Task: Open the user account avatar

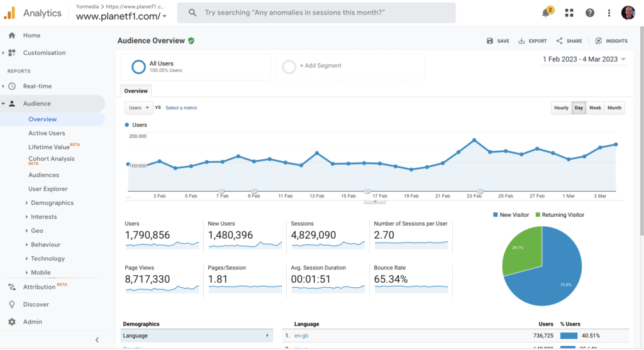Action: click(628, 13)
